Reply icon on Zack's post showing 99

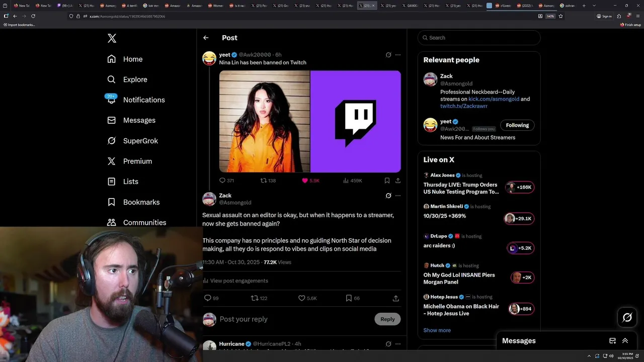(211, 298)
